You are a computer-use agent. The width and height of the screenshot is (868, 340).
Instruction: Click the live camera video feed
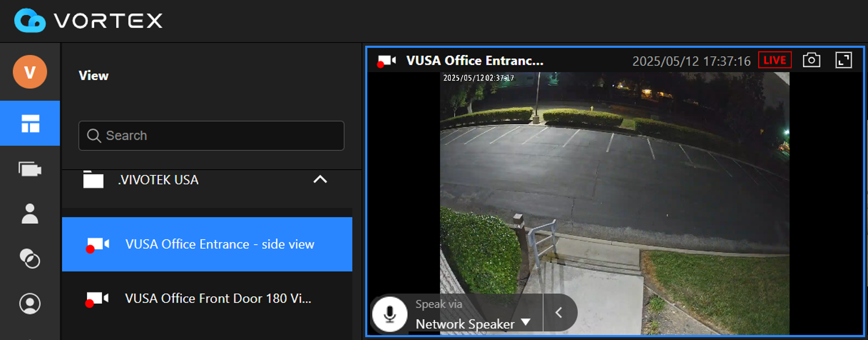pos(614,189)
